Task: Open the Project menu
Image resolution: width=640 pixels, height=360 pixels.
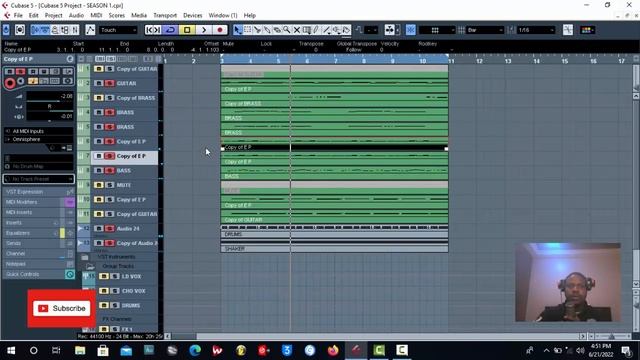Action: point(53,16)
